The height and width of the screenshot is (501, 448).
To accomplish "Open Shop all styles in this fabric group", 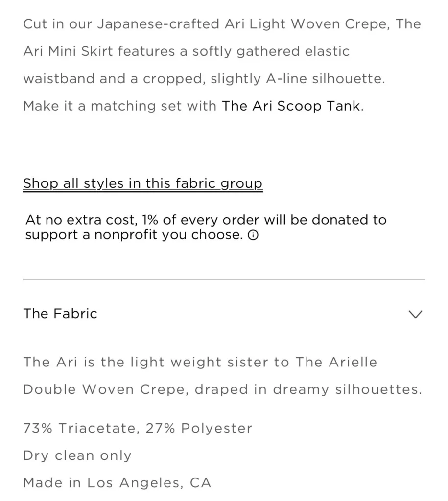I will pyautogui.click(x=142, y=184).
